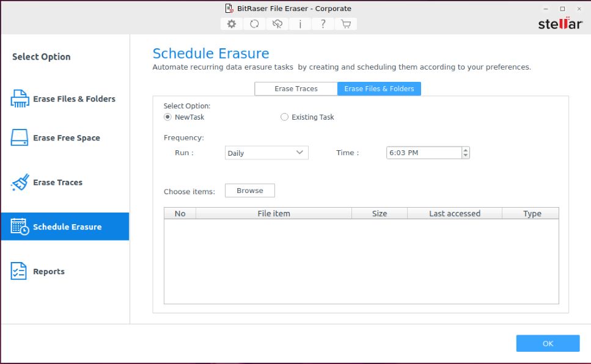
Task: Maximize the BitRaser window
Action: tap(562, 9)
